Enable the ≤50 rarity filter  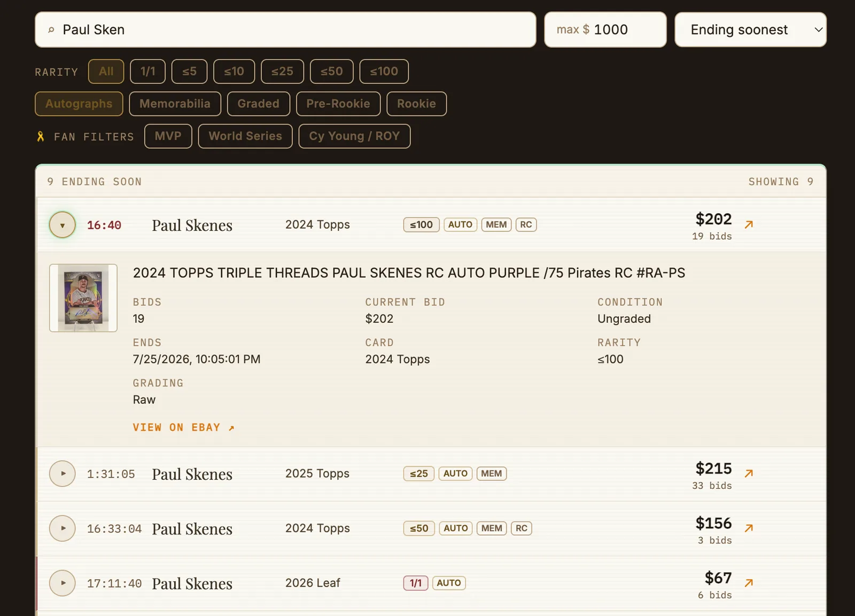[332, 72]
